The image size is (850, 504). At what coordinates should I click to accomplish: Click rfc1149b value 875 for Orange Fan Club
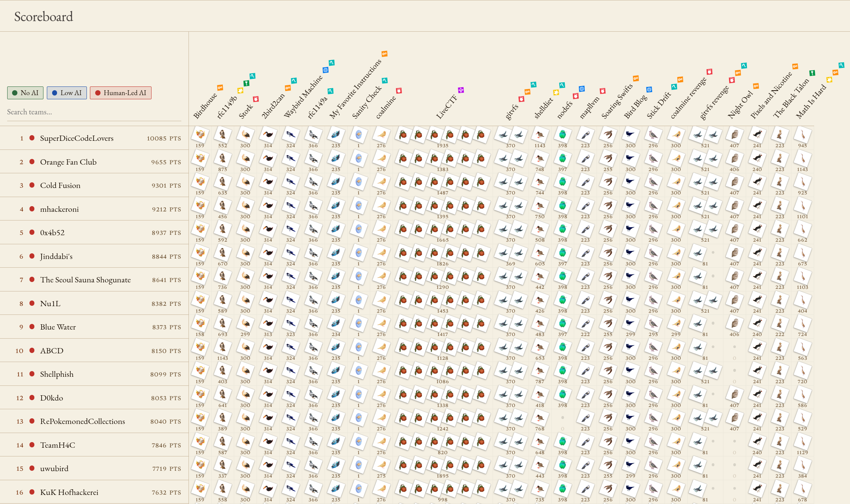(x=223, y=170)
